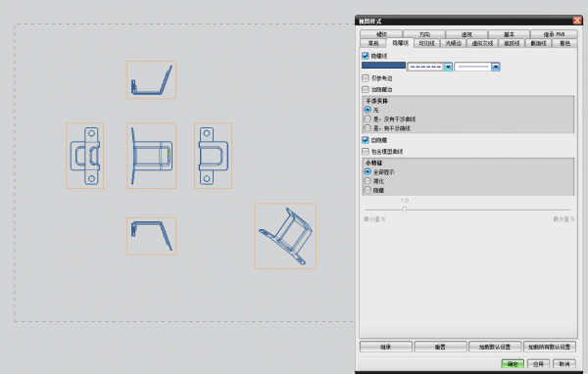Click the 应用 button

coord(538,364)
